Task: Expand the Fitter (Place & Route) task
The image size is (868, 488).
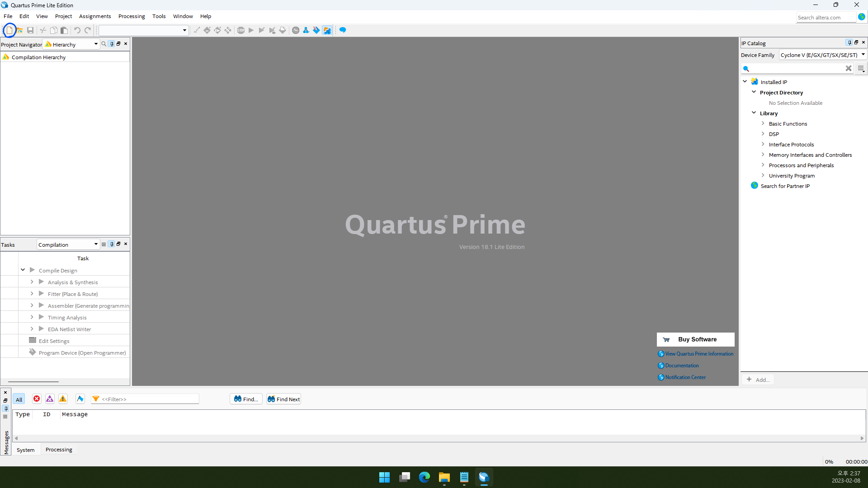Action: pyautogui.click(x=32, y=293)
